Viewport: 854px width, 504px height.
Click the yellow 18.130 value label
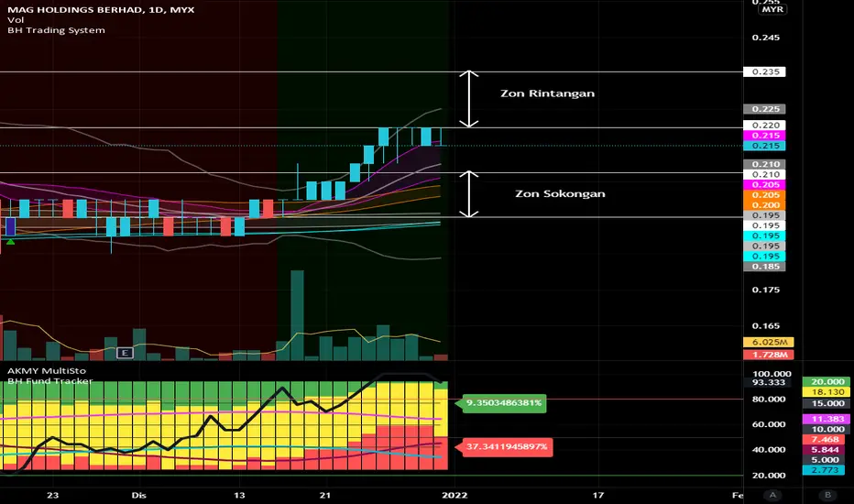(827, 392)
